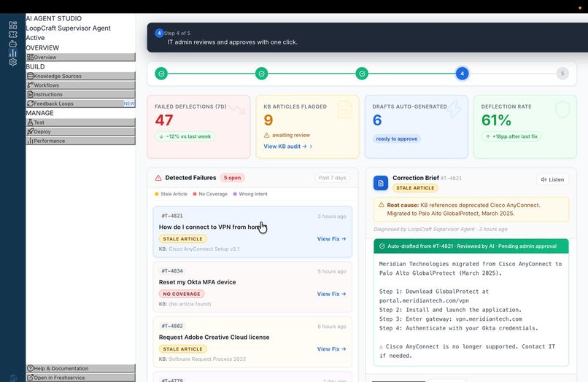588x382 pixels.
Task: Go to Workflows in the sidebar
Action: (81, 85)
